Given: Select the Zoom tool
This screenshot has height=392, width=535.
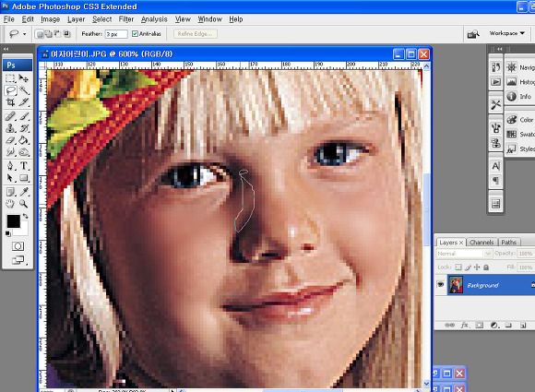Looking at the screenshot, I should 24,204.
